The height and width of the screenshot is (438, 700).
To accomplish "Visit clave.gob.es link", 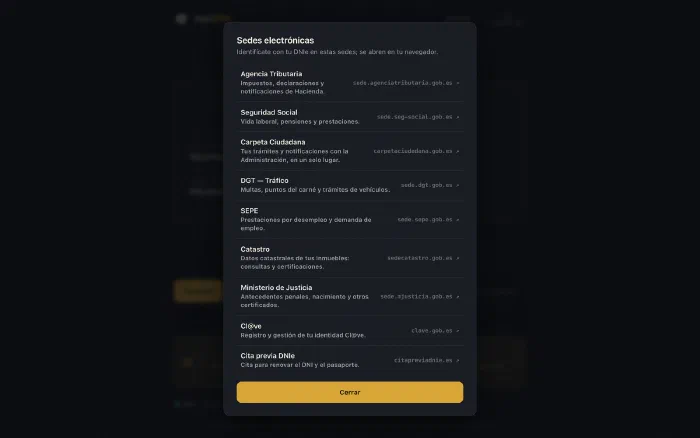I will [432, 331].
